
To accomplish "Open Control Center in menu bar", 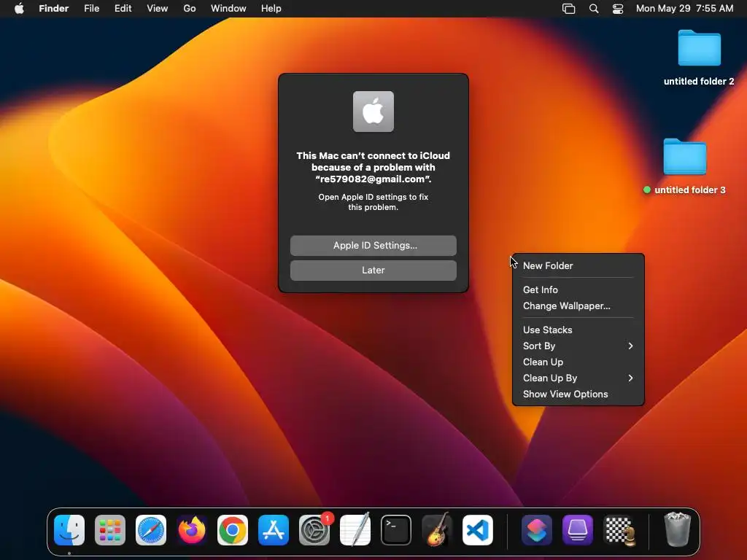I will click(618, 9).
